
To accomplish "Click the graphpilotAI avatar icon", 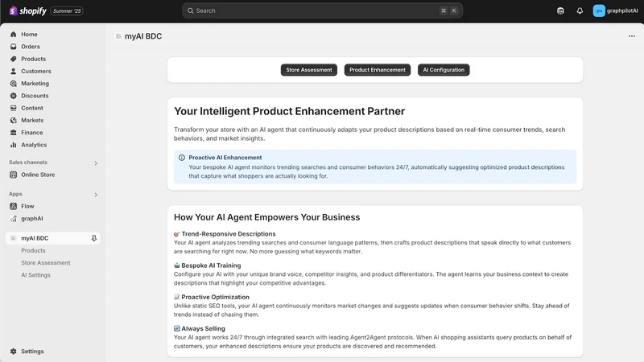I will [x=599, y=10].
